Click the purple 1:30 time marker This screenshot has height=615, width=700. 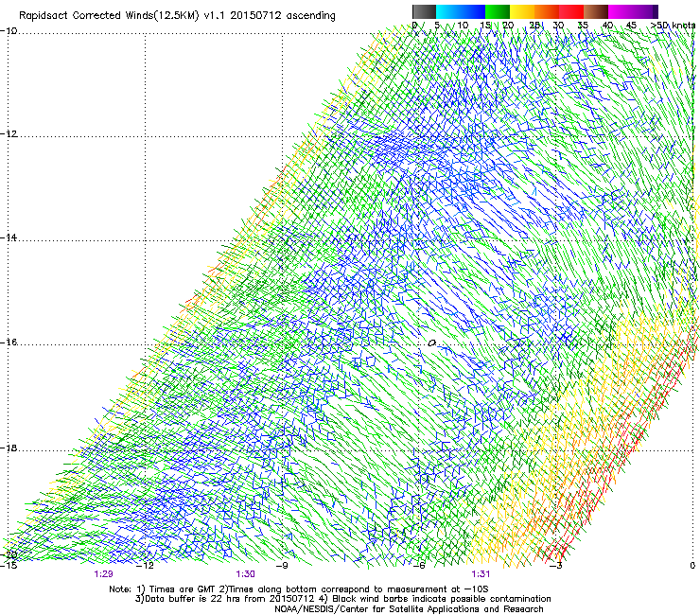246,574
